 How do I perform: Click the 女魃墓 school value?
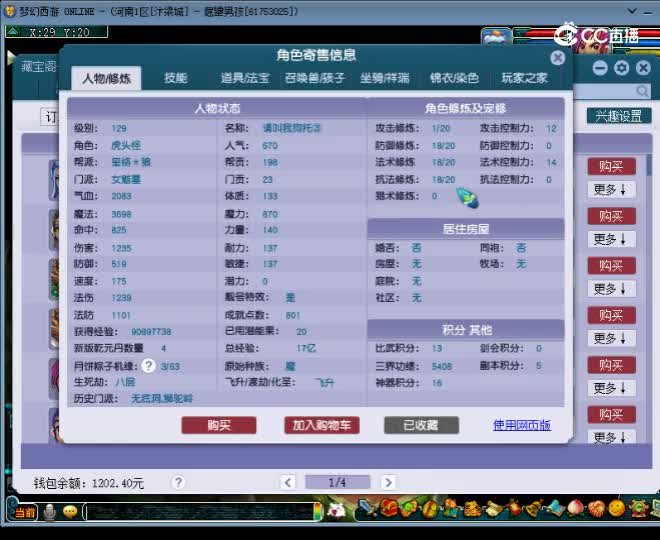[x=126, y=179]
